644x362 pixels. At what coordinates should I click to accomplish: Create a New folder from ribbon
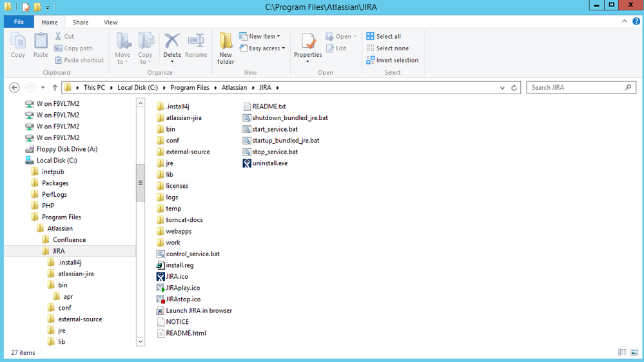point(226,48)
